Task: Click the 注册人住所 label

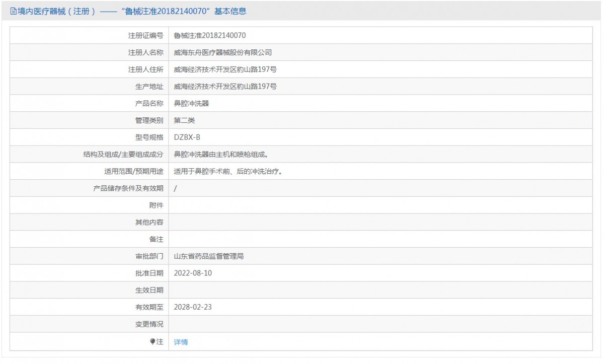Action: point(146,69)
